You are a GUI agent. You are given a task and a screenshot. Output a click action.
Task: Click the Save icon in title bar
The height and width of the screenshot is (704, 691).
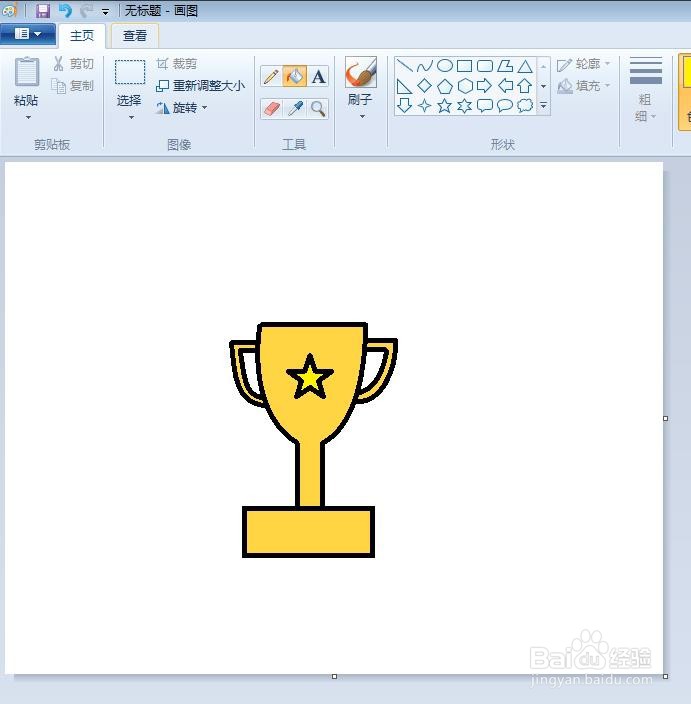[x=43, y=10]
